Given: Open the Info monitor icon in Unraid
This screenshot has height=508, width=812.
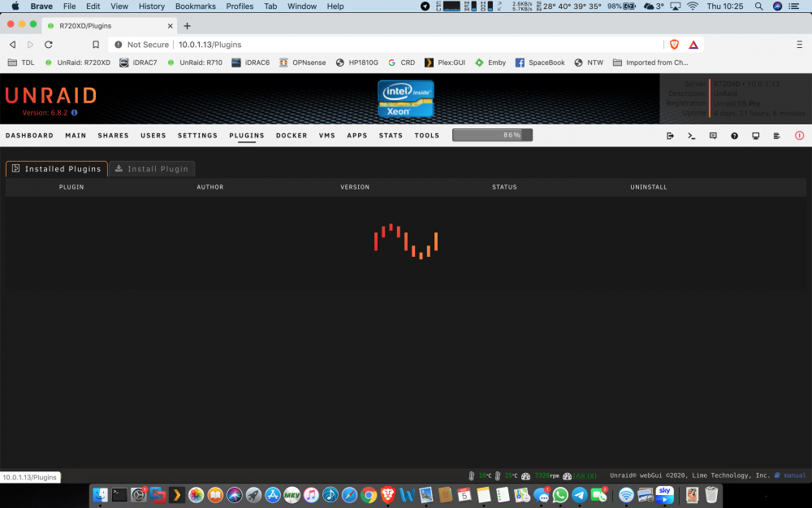Looking at the screenshot, I should [x=755, y=136].
